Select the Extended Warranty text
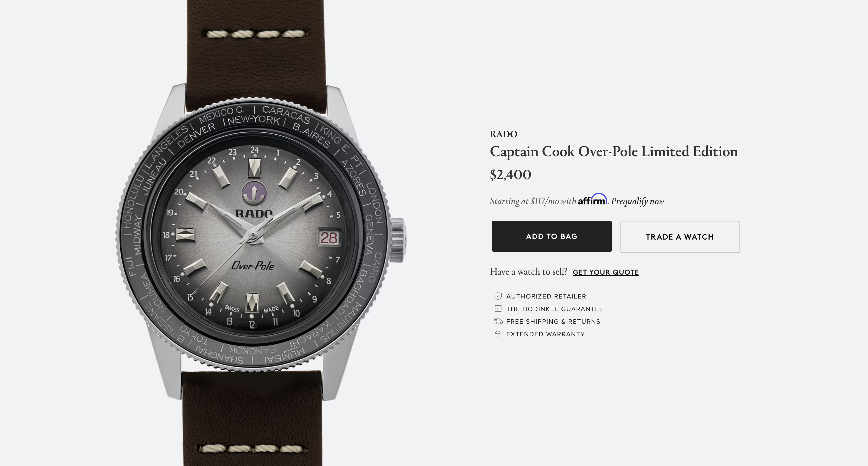Viewport: 868px width, 466px height. pyautogui.click(x=546, y=334)
